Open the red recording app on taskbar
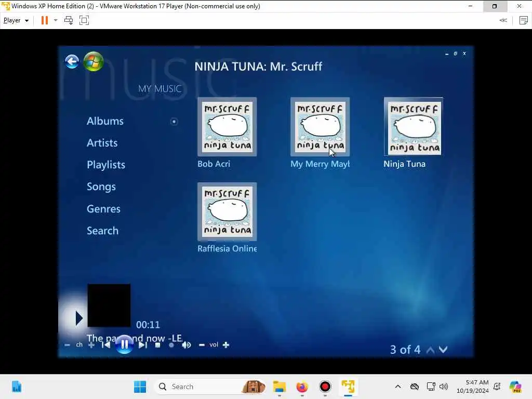532x399 pixels. [x=325, y=387]
